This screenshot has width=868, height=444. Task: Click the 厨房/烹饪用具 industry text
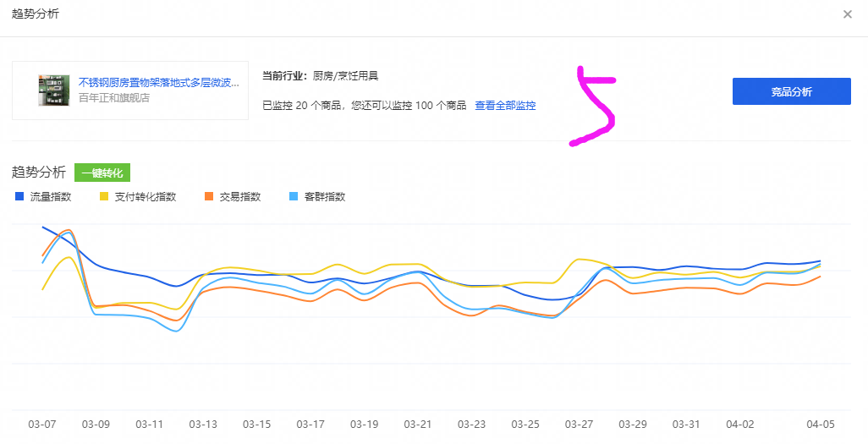pos(345,76)
